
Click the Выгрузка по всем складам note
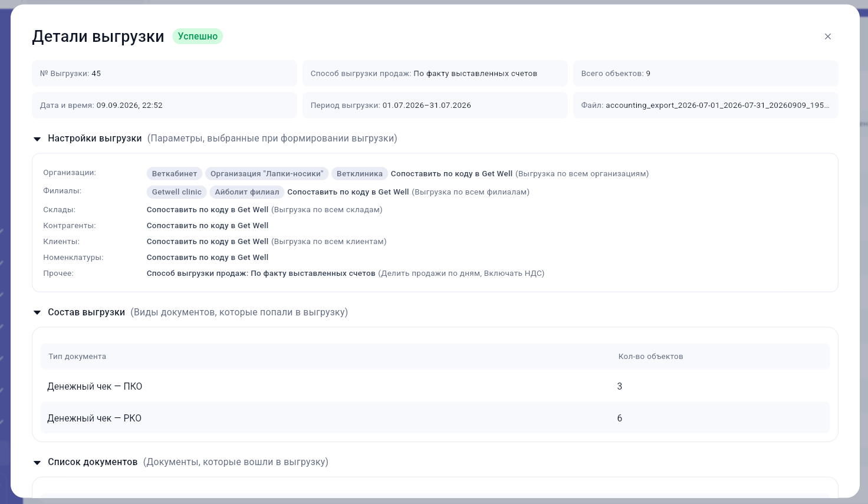[x=327, y=210]
